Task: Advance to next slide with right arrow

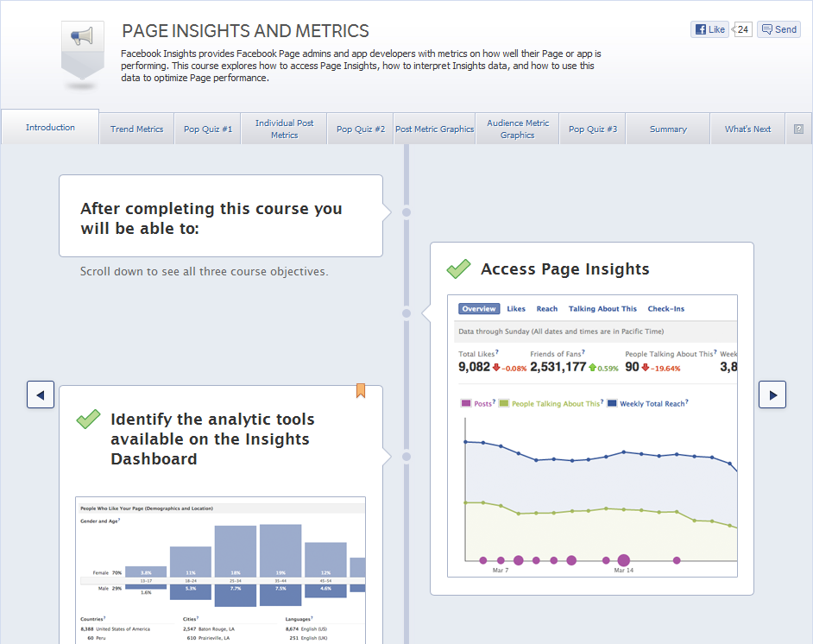Action: click(x=772, y=395)
